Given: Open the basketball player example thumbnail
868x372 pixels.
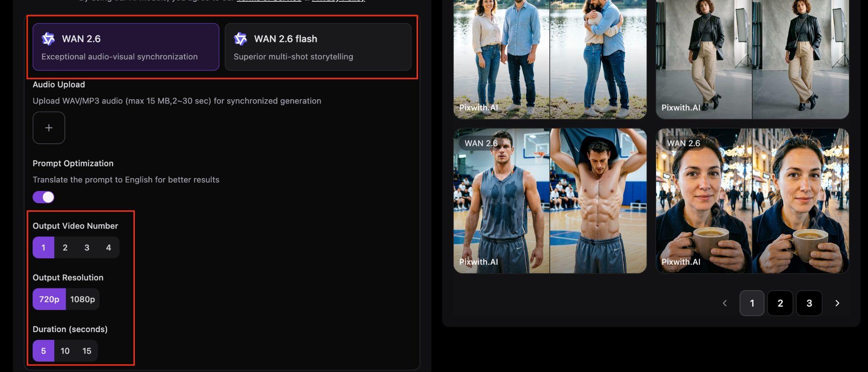Looking at the screenshot, I should point(550,201).
